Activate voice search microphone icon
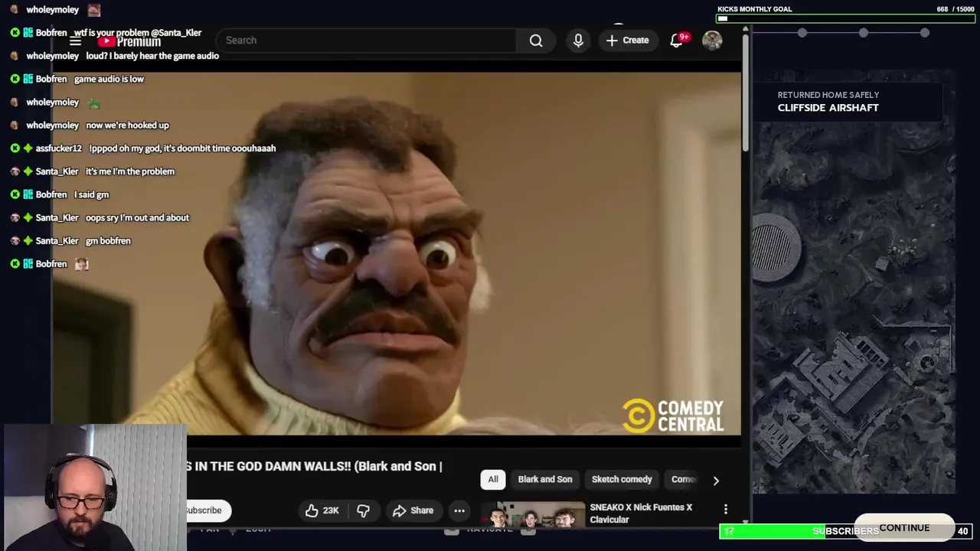 click(x=578, y=41)
